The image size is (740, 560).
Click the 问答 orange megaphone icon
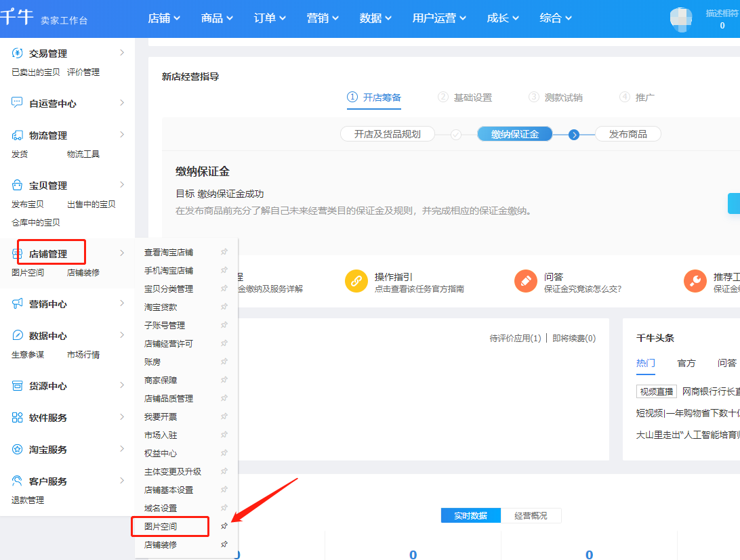pyautogui.click(x=527, y=280)
